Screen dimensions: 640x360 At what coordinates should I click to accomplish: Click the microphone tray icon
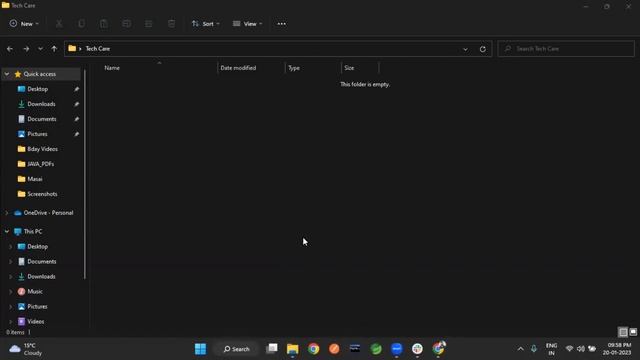tap(533, 349)
